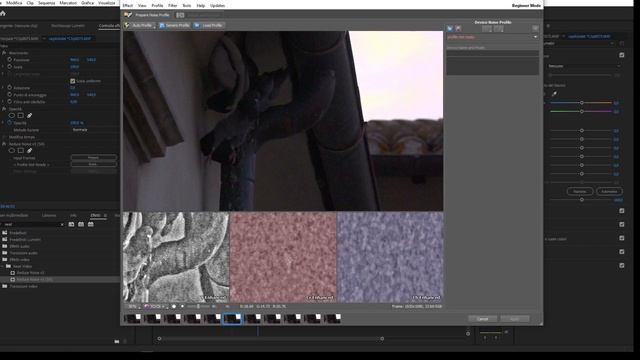Toggle the Movimento fx effect switch
The height and width of the screenshot is (360, 640).
(x=4, y=53)
